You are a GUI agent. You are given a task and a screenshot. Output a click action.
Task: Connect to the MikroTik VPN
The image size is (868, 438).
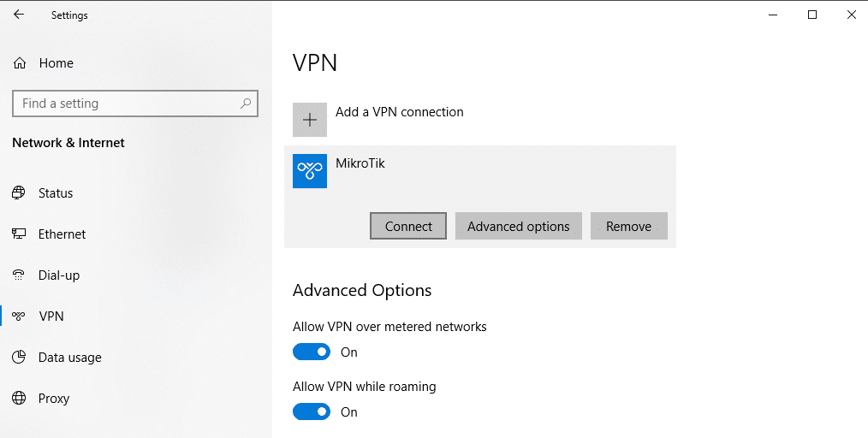click(408, 227)
